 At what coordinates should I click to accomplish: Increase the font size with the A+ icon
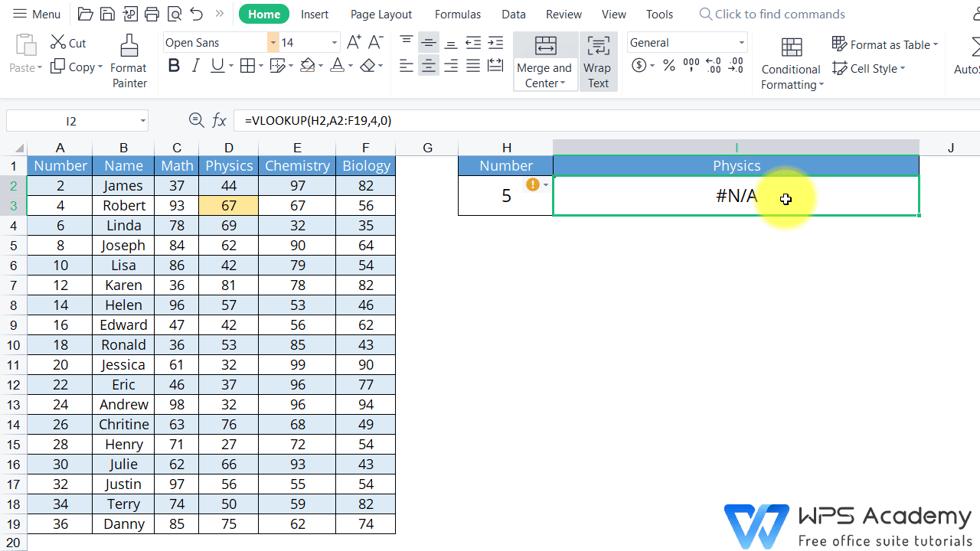tap(353, 42)
